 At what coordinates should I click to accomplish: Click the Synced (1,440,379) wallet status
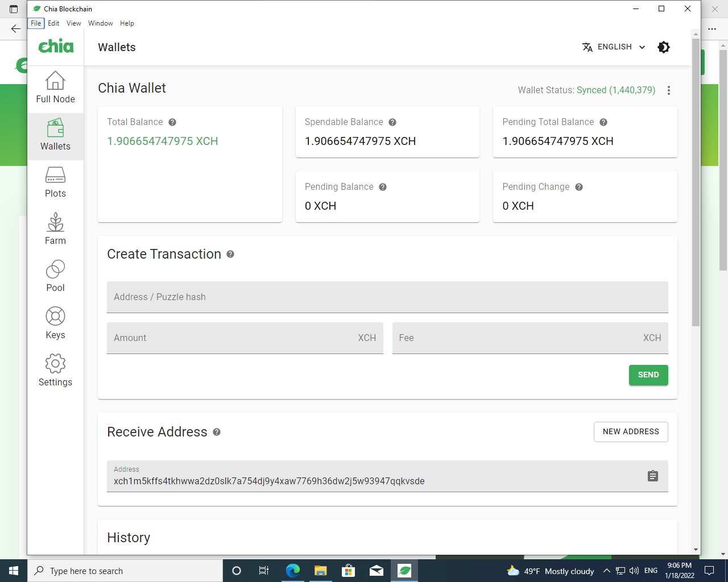point(616,90)
